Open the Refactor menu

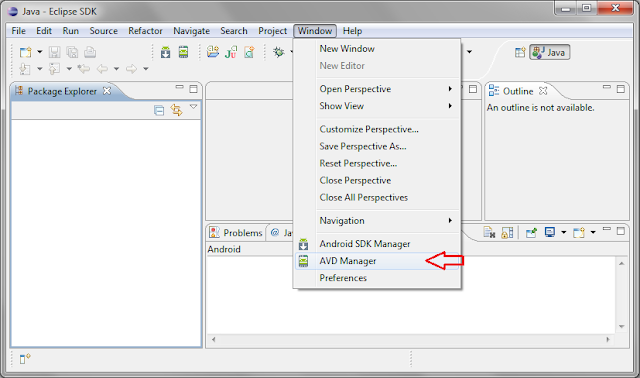click(145, 31)
